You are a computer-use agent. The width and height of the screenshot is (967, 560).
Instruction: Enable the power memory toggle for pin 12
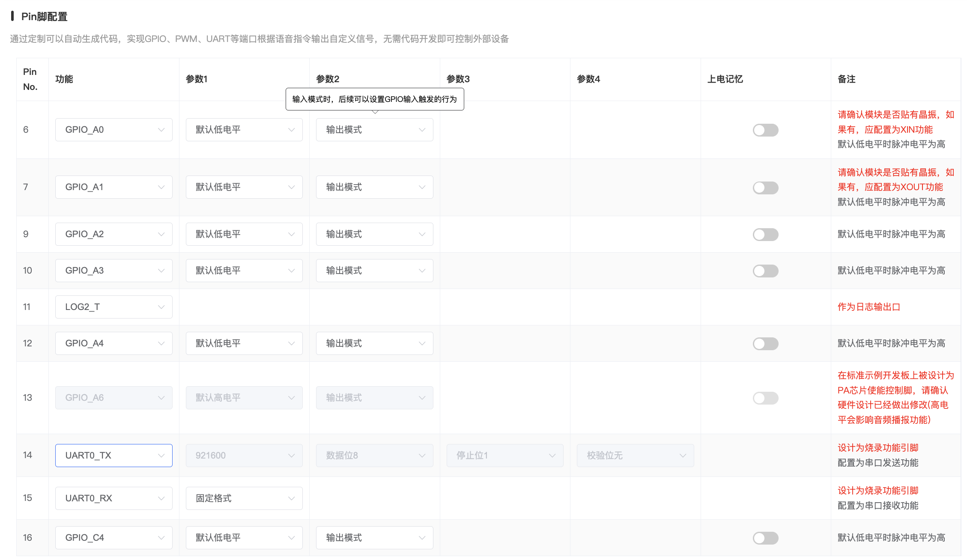(765, 343)
